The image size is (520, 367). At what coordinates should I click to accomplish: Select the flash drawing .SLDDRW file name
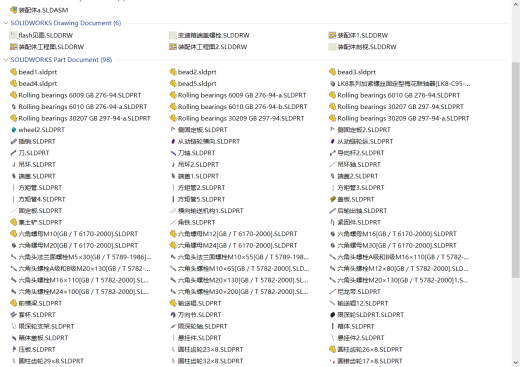[46, 35]
